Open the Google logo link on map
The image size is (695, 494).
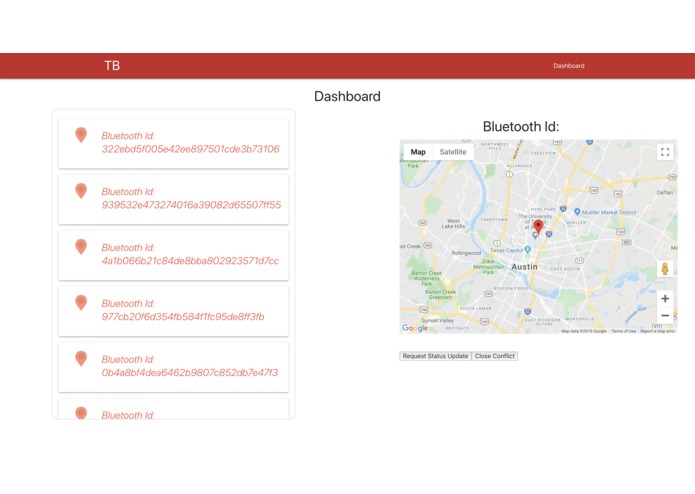(x=415, y=328)
